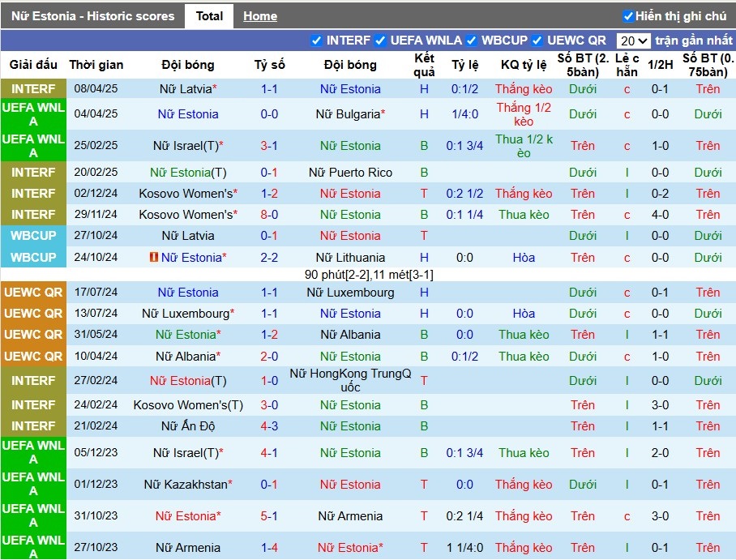Uncheck the INTERF filter checkbox
Screen dimensions: 736x560
pos(316,41)
